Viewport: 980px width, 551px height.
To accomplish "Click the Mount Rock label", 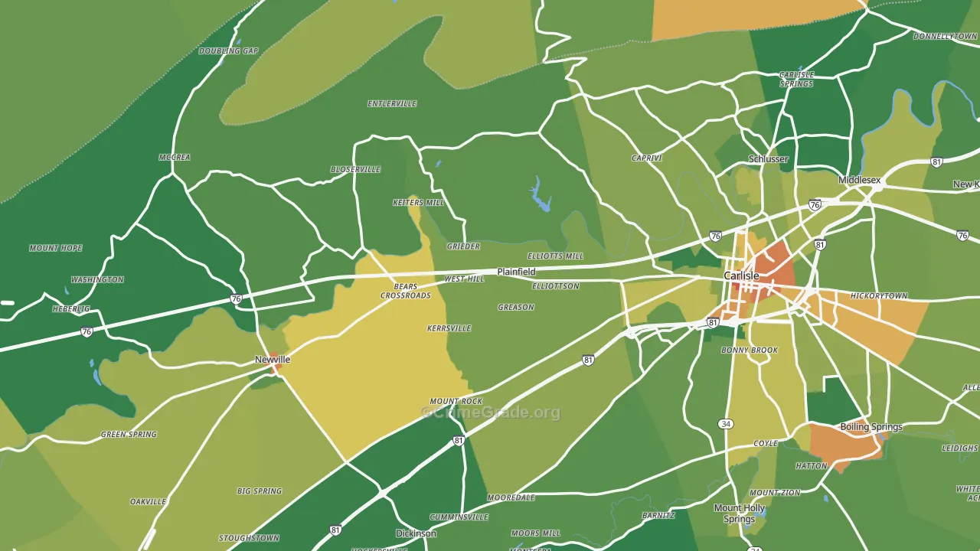I will (x=456, y=401).
